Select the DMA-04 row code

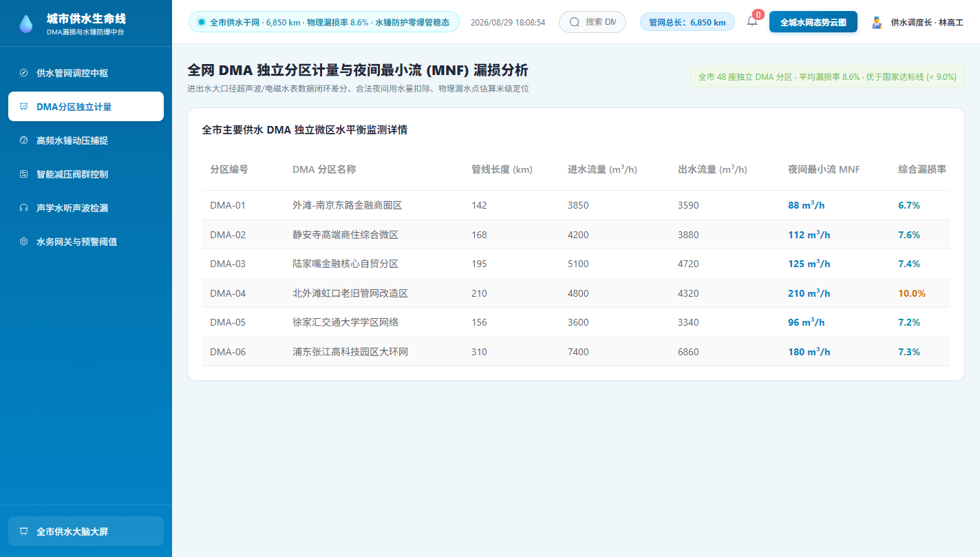coord(228,293)
